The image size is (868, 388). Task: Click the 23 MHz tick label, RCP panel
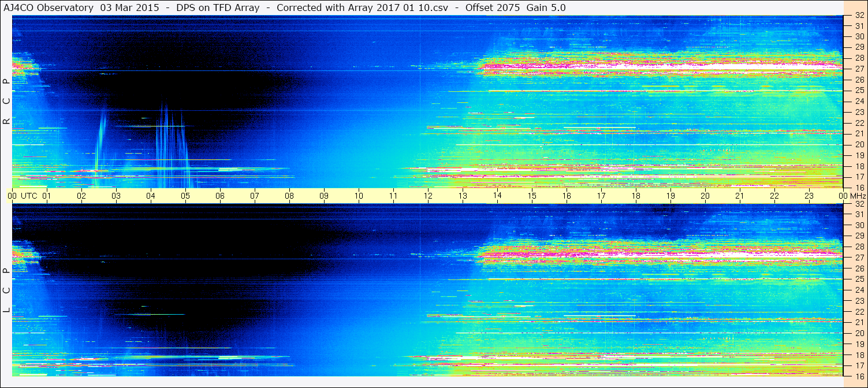coord(859,112)
